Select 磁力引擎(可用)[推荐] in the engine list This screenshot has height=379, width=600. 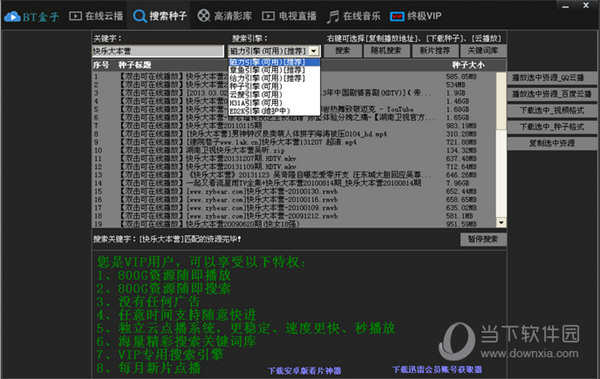pos(274,62)
